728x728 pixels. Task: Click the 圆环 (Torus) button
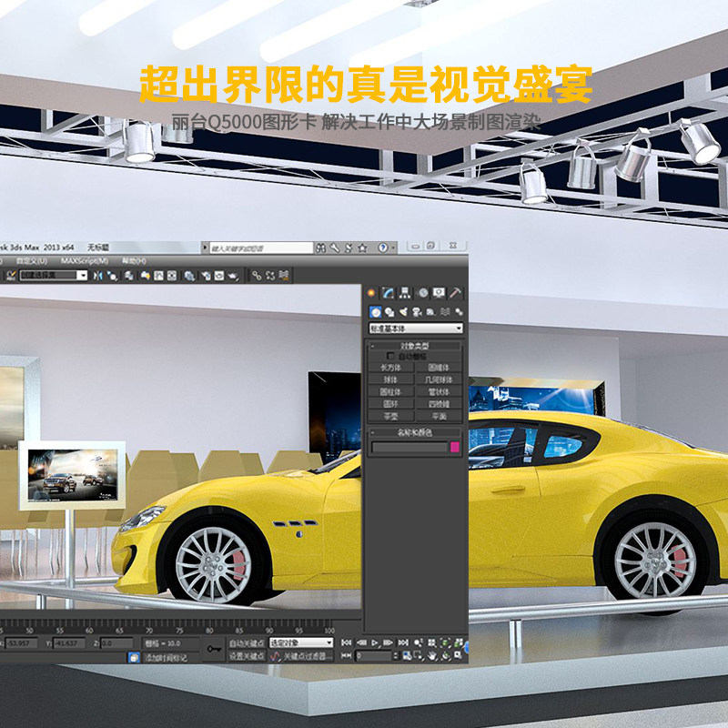[390, 404]
